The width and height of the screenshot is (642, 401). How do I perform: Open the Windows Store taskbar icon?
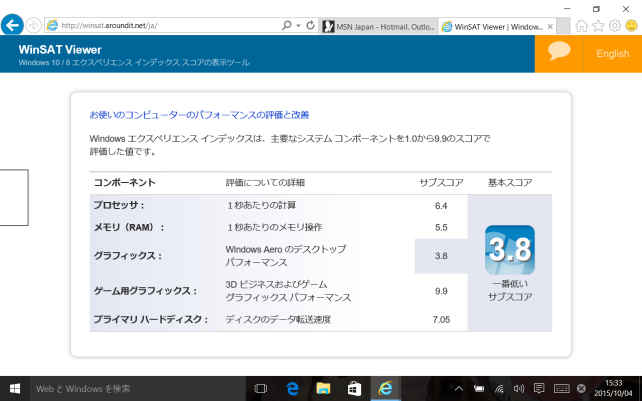(x=354, y=388)
